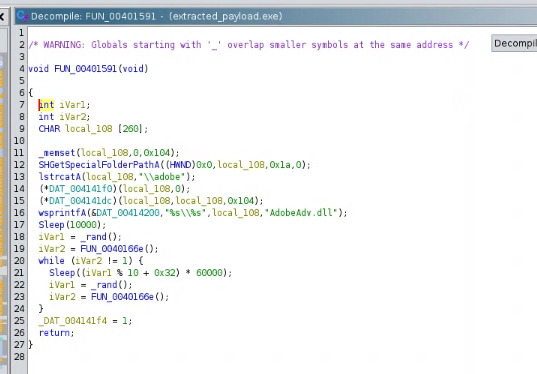The width and height of the screenshot is (537, 374).
Task: Click line number 28 in the gutter
Action: [x=20, y=357]
